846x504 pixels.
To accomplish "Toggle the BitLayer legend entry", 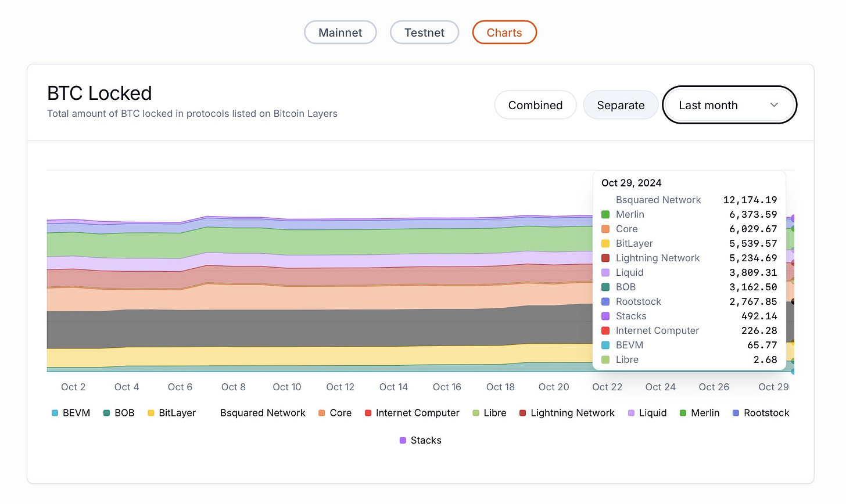I will pyautogui.click(x=171, y=413).
